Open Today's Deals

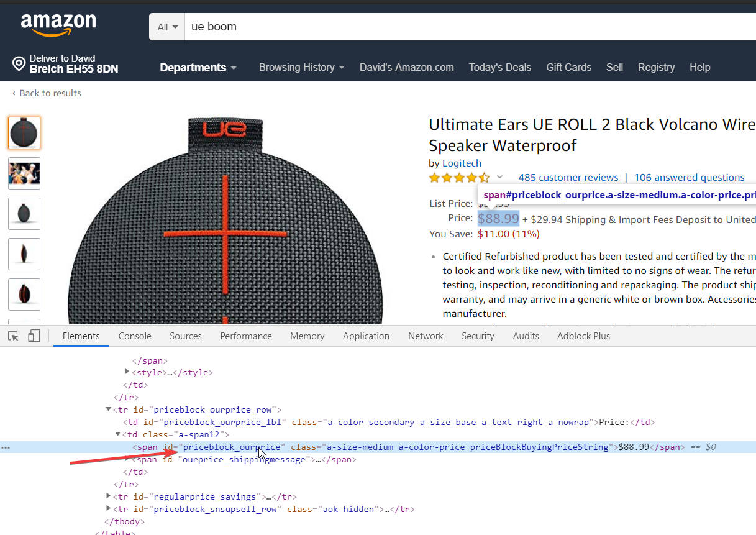click(x=500, y=68)
